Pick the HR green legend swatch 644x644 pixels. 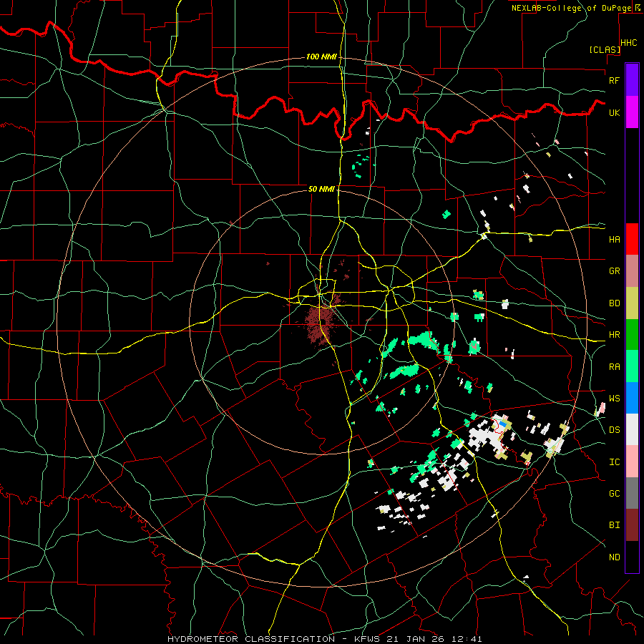[x=632, y=334]
